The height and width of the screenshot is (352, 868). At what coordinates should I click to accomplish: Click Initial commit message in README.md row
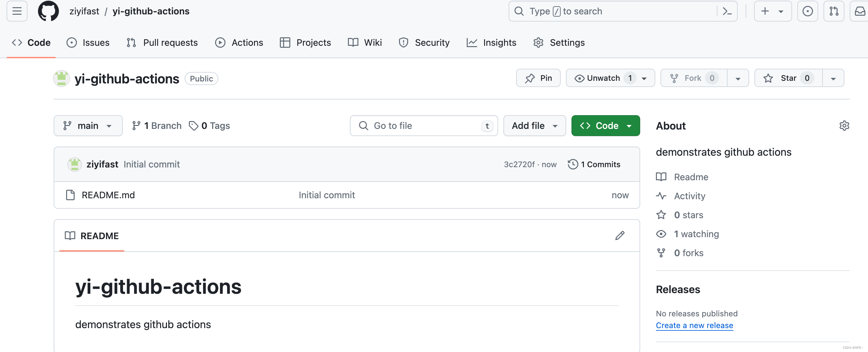coord(327,195)
